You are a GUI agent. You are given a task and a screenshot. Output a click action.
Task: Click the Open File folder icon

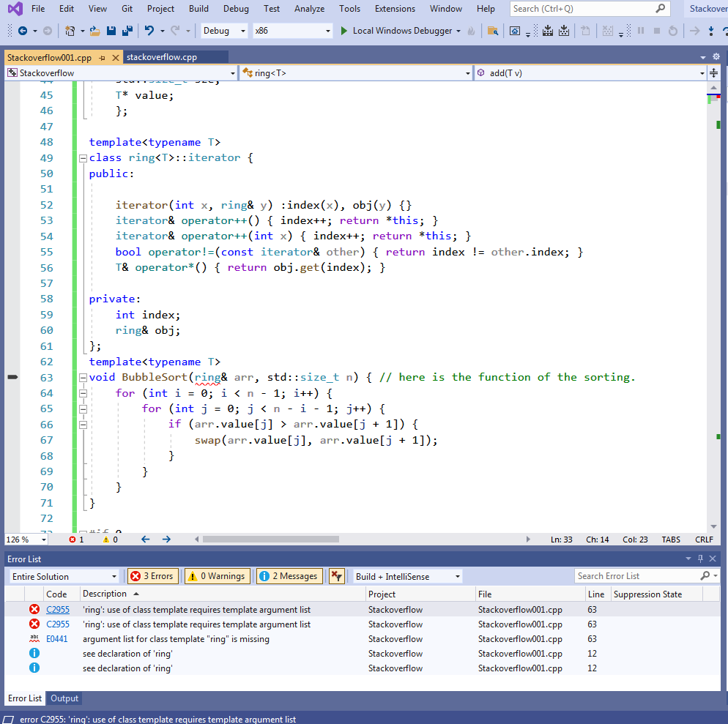point(94,31)
